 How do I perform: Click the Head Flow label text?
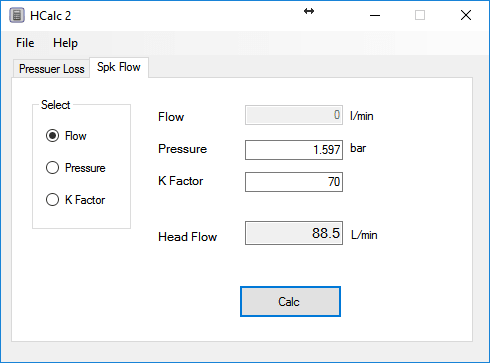point(188,237)
